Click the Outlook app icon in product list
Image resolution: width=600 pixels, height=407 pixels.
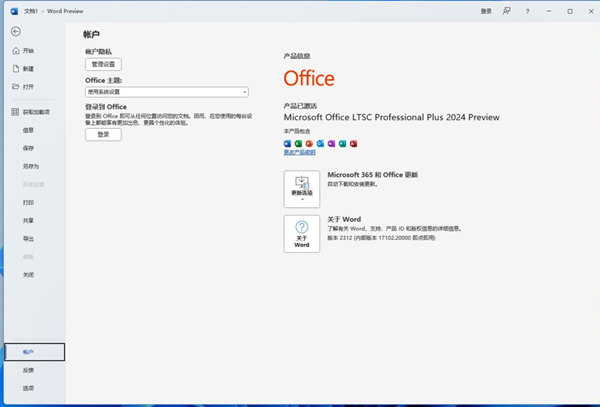pyautogui.click(x=320, y=143)
